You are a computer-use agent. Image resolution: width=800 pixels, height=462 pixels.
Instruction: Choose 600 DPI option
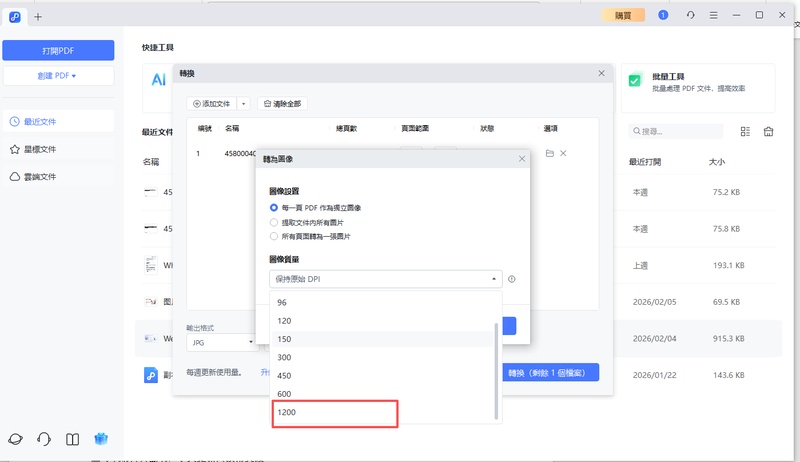coord(382,394)
